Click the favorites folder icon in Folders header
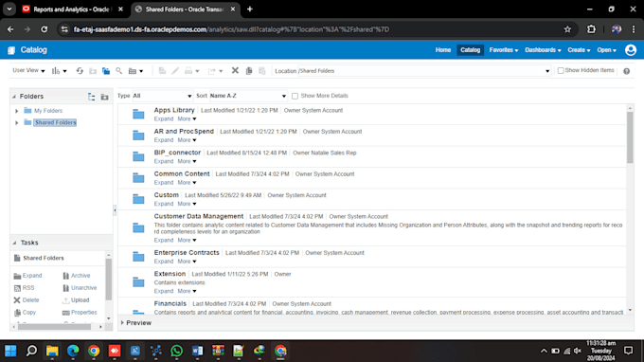This screenshot has width=644, height=362. click(x=105, y=97)
